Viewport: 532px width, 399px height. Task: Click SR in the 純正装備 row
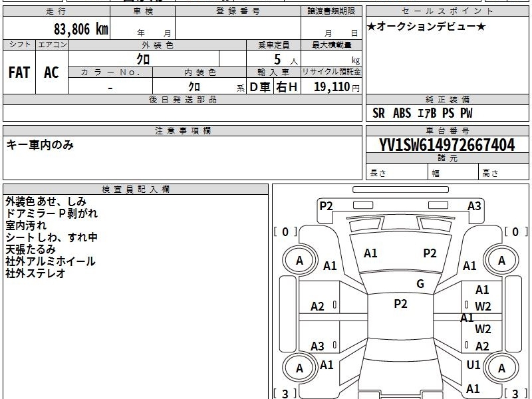(x=378, y=113)
